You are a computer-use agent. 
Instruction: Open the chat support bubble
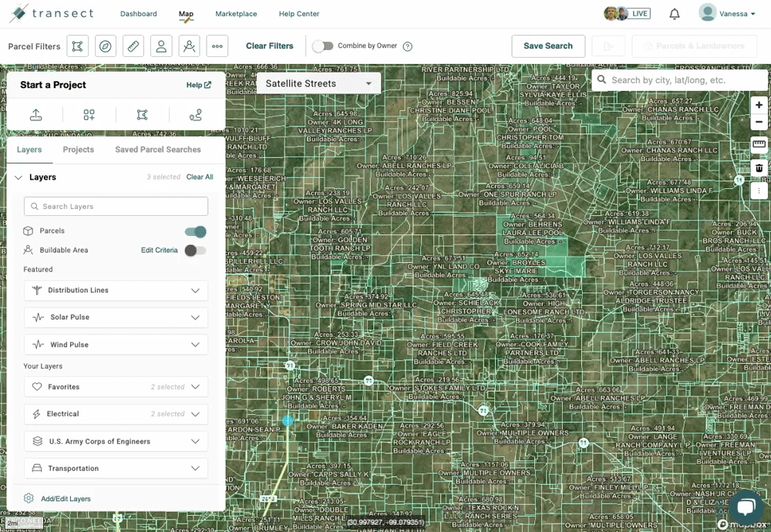[x=746, y=507]
